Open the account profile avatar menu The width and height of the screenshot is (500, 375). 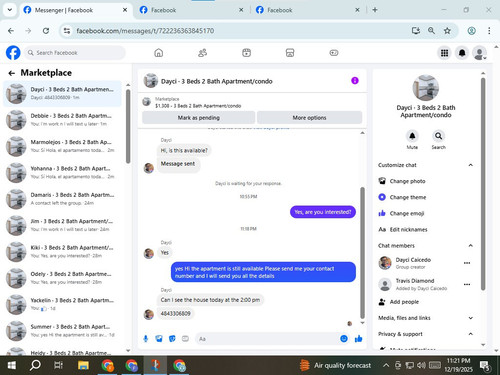pyautogui.click(x=479, y=53)
